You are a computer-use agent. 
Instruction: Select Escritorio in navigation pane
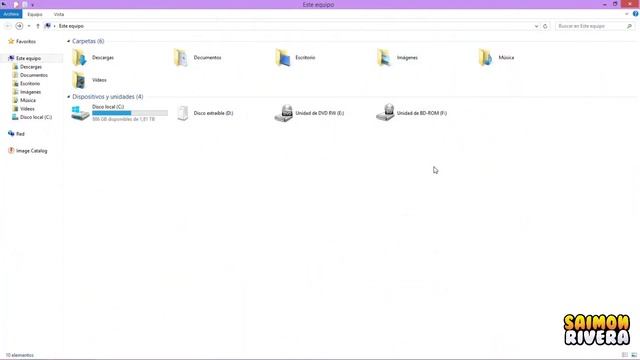click(x=30, y=83)
